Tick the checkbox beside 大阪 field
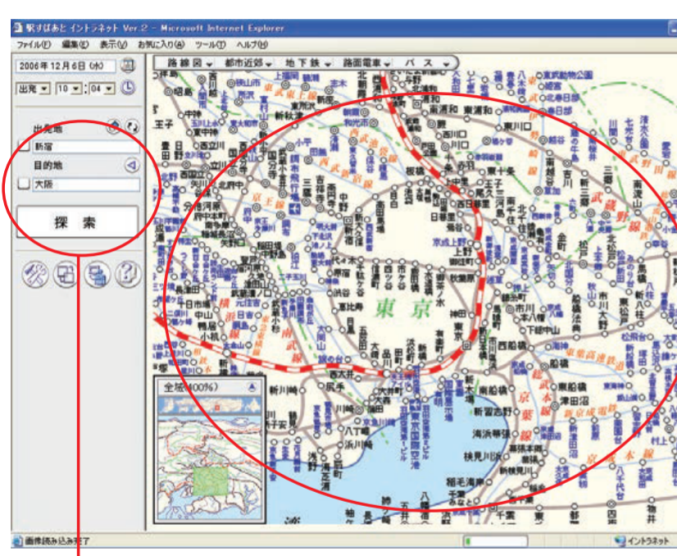This screenshot has width=677, height=556. (x=23, y=185)
